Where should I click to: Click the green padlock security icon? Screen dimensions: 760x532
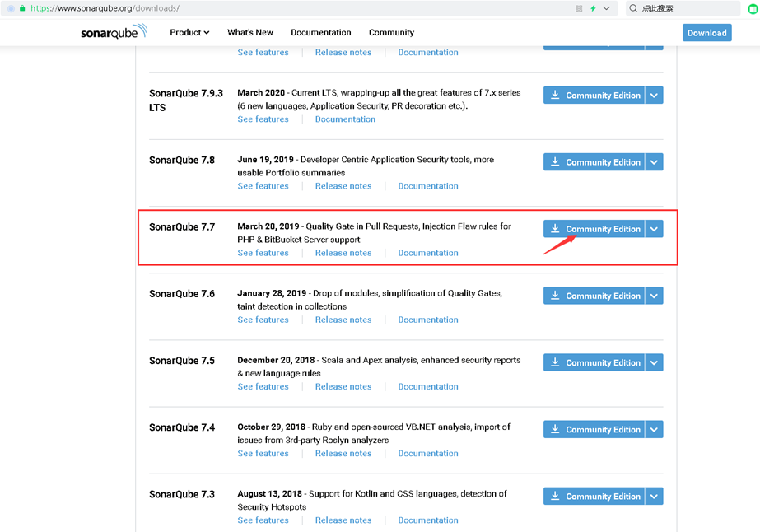point(22,8)
